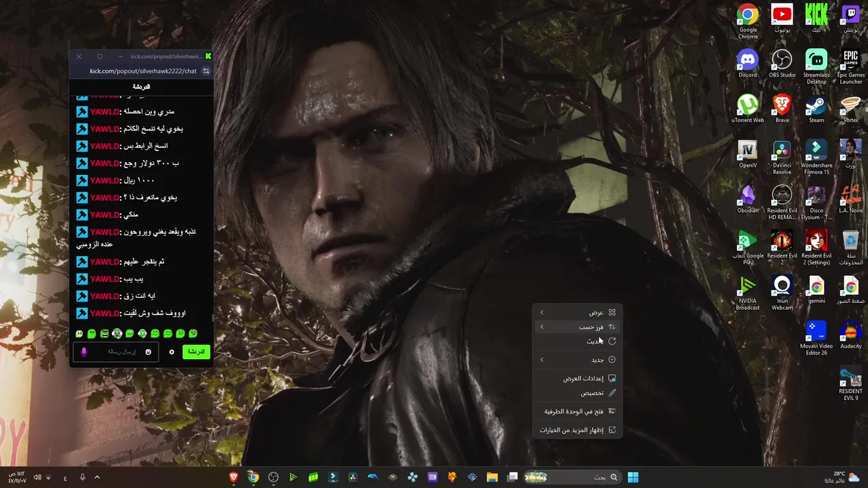Open emoji picker in Kick message box

[149, 352]
